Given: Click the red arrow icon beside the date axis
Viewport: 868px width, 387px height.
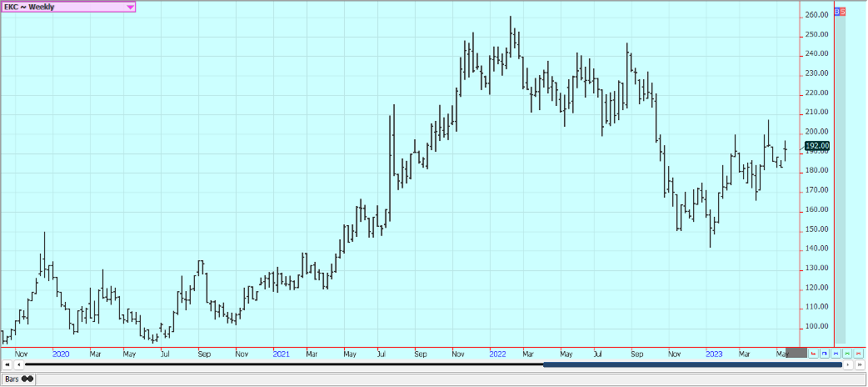Looking at the screenshot, I should point(814,354).
